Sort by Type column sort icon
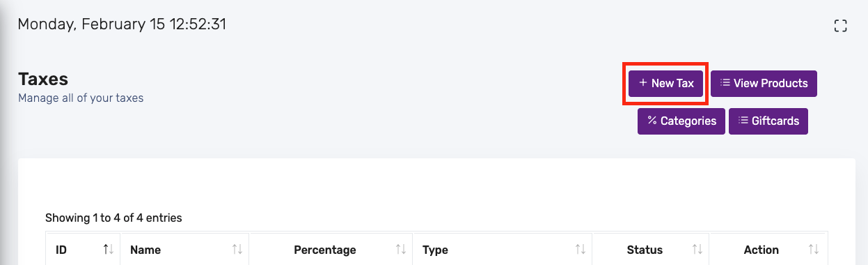 pos(580,250)
